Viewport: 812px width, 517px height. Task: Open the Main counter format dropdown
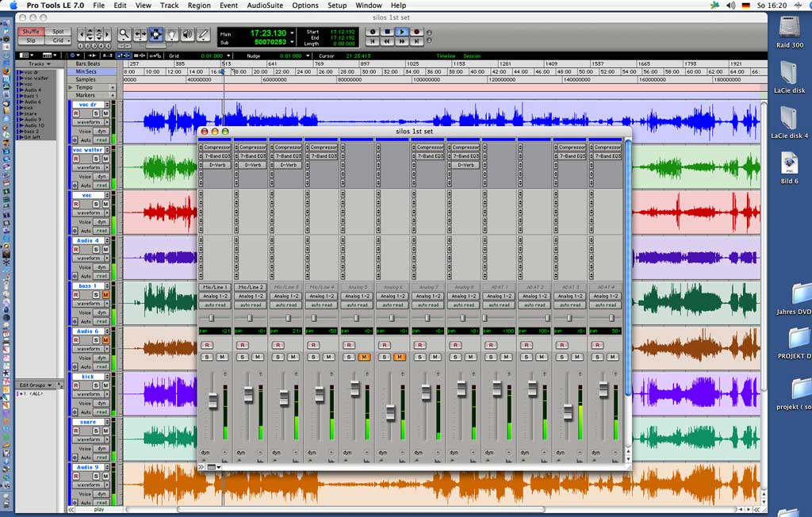click(293, 33)
